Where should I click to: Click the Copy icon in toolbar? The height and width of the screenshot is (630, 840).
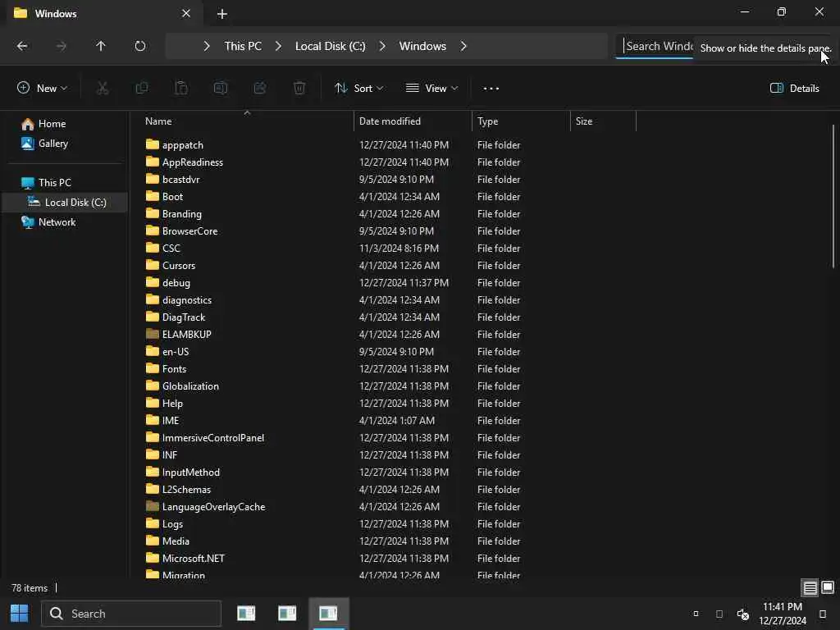pyautogui.click(x=142, y=88)
